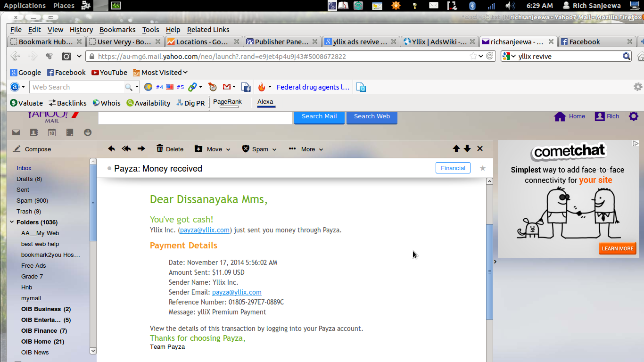Open the Contacts icon in Yahoo sidebar
Image resolution: width=644 pixels, height=362 pixels.
34,133
